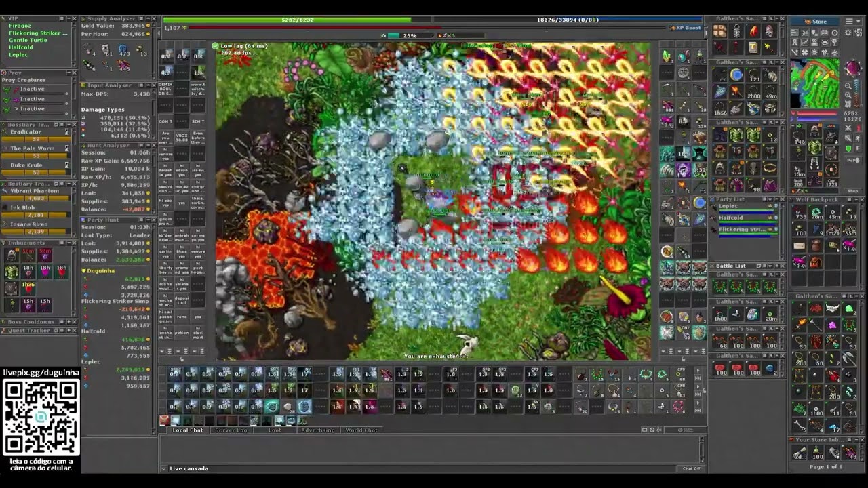
Task: Zoom in the minimap with the magnifier plus
Action: (848, 95)
